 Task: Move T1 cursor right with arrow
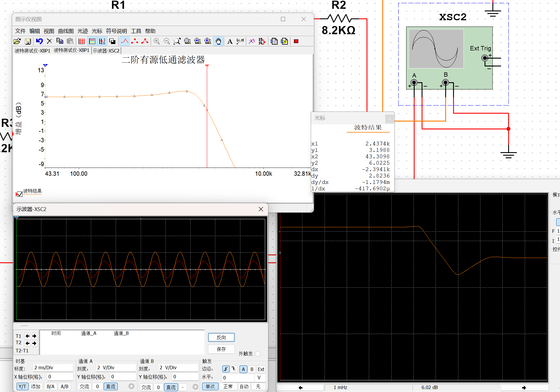tap(34, 336)
